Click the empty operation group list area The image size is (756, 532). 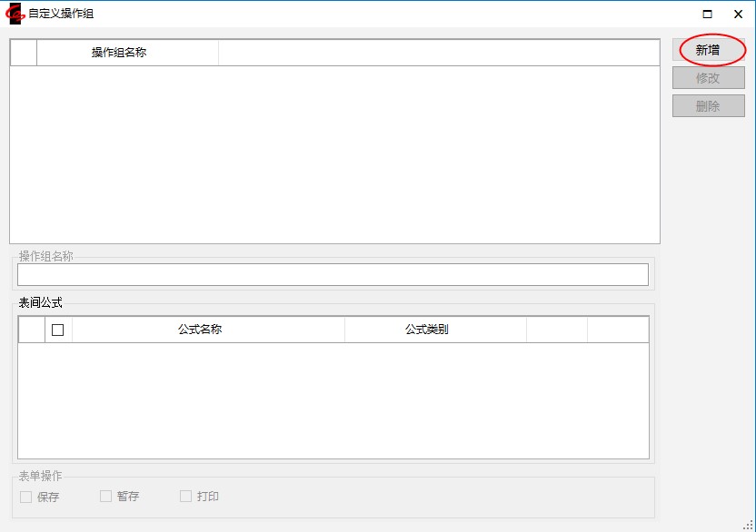click(x=334, y=154)
